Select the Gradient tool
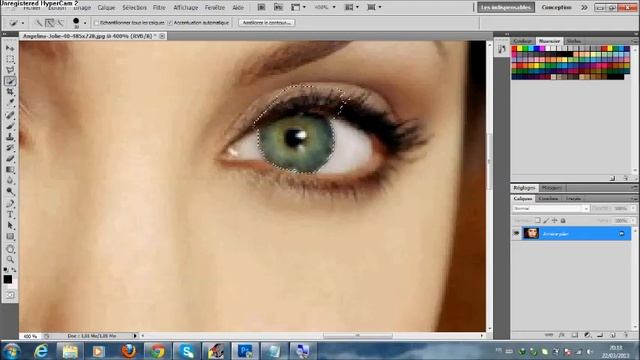This screenshot has width=640, height=360. [x=10, y=170]
